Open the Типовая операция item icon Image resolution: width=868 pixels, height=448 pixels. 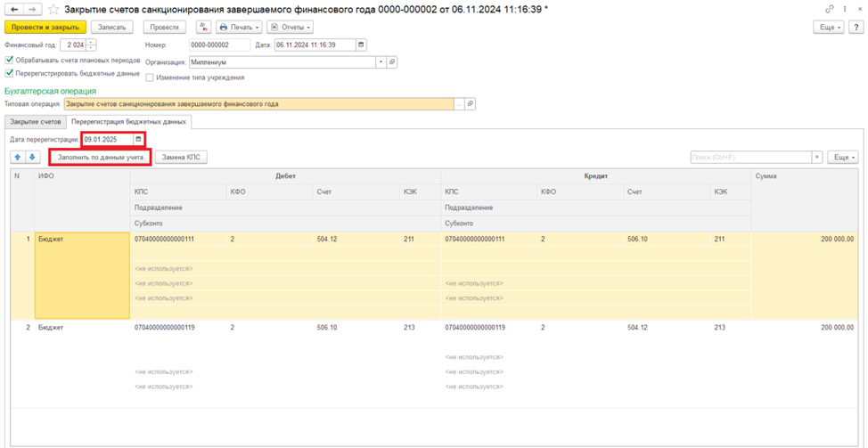(470, 103)
